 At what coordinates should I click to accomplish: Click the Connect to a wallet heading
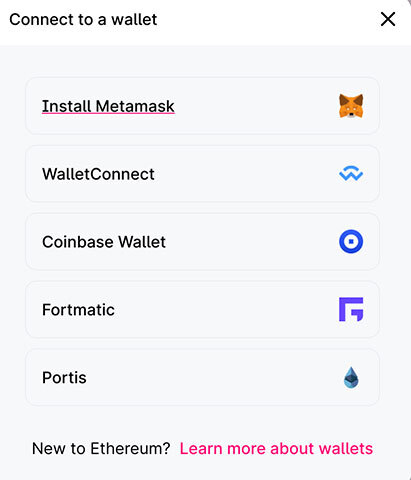[83, 19]
